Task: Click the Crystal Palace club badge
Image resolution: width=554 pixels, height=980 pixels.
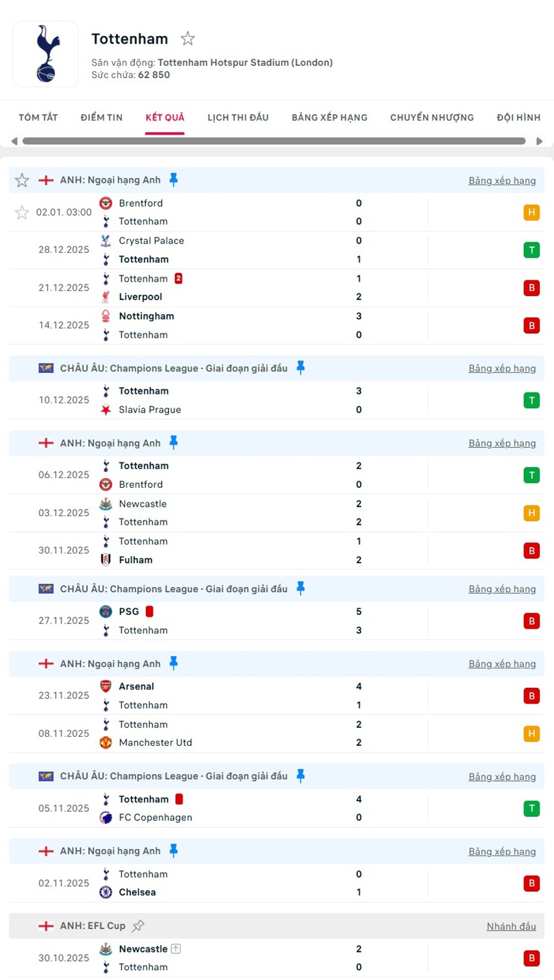Action: (x=105, y=241)
